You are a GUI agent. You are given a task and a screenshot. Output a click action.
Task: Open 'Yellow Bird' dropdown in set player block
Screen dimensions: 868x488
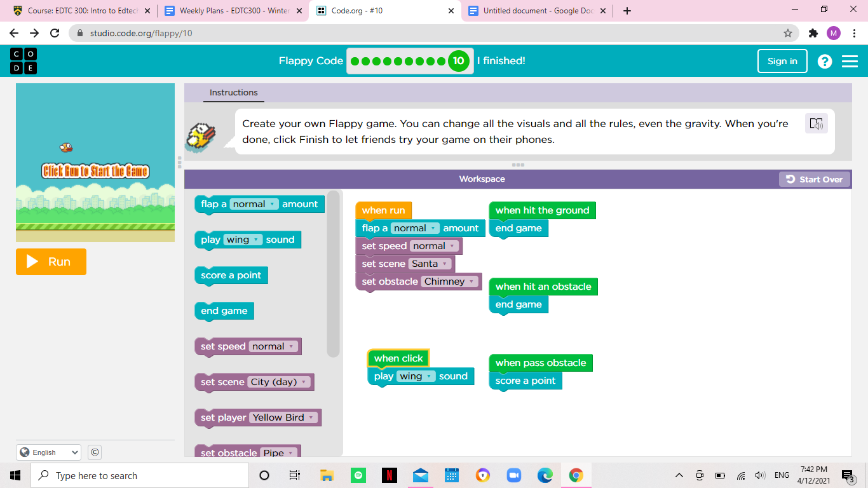point(283,417)
